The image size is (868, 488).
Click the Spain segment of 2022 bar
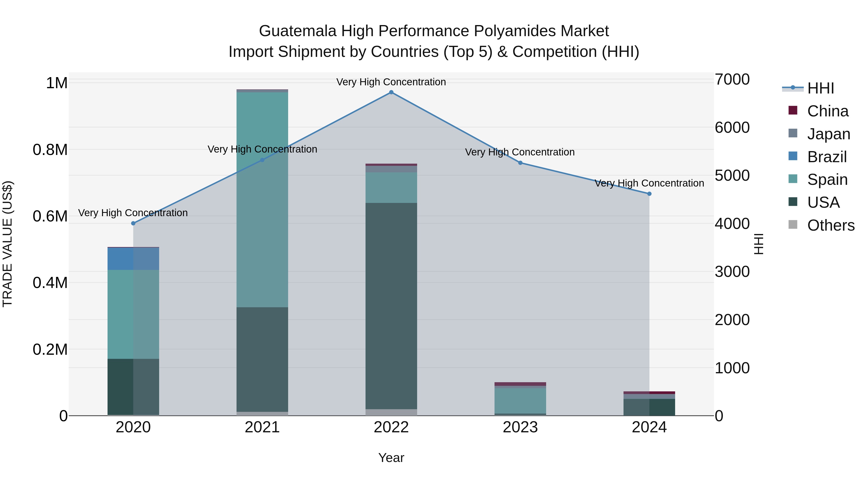point(391,187)
